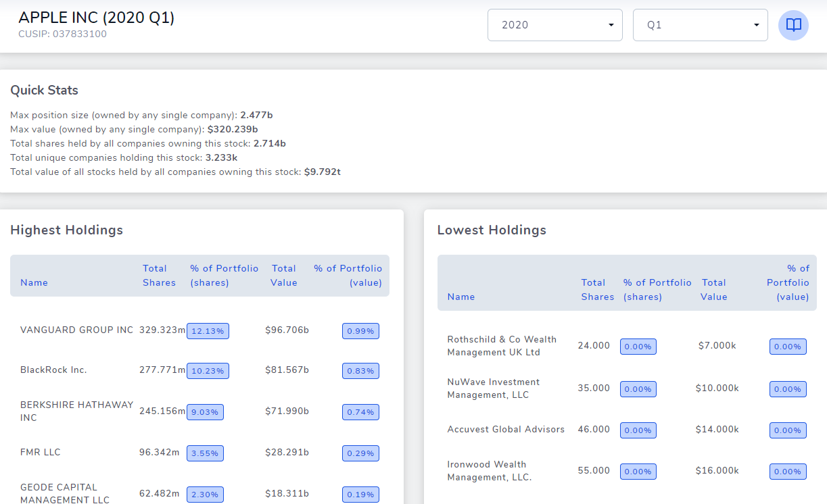Select FMR LLC's total value $28.291b
Viewport: 827px width, 504px height.
tap(287, 452)
